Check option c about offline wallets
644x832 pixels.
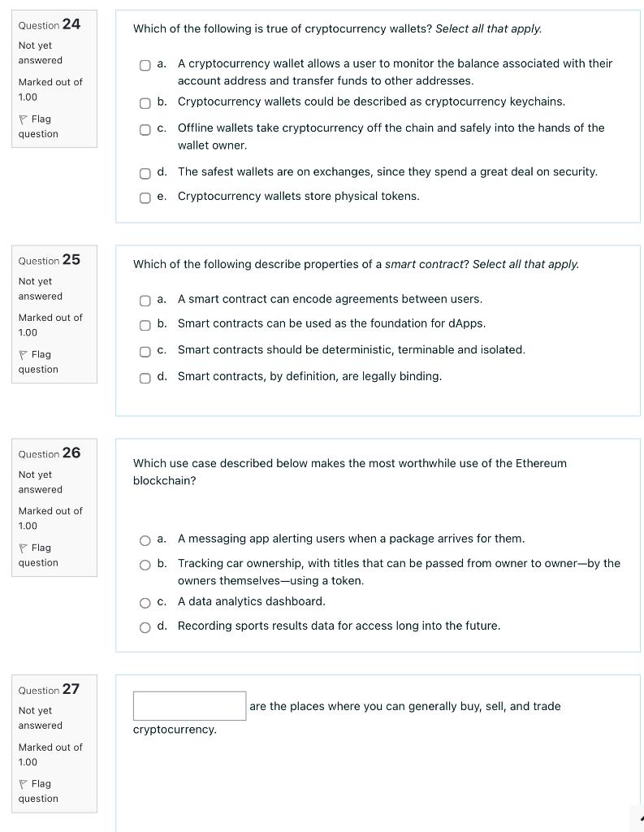point(145,128)
